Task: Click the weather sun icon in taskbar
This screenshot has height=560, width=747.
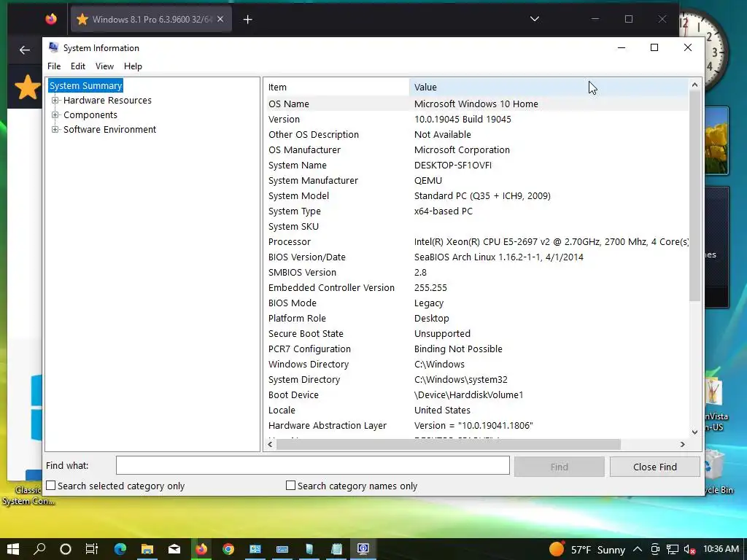Action: [x=557, y=549]
